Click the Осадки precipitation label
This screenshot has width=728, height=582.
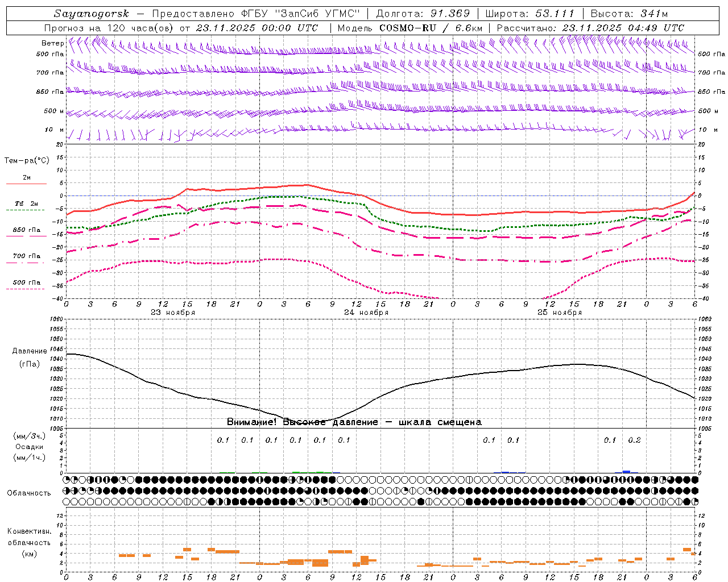(30, 447)
